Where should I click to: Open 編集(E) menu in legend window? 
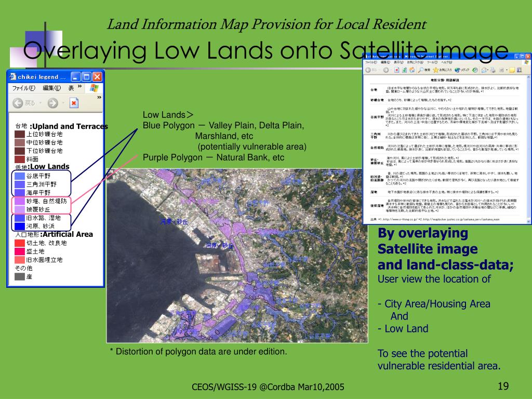point(52,88)
